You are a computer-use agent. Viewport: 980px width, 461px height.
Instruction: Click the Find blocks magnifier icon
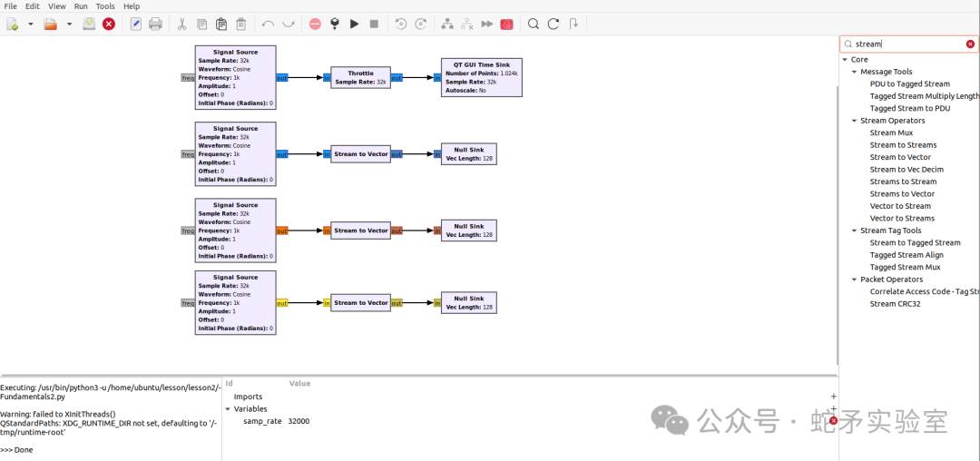[x=534, y=25]
